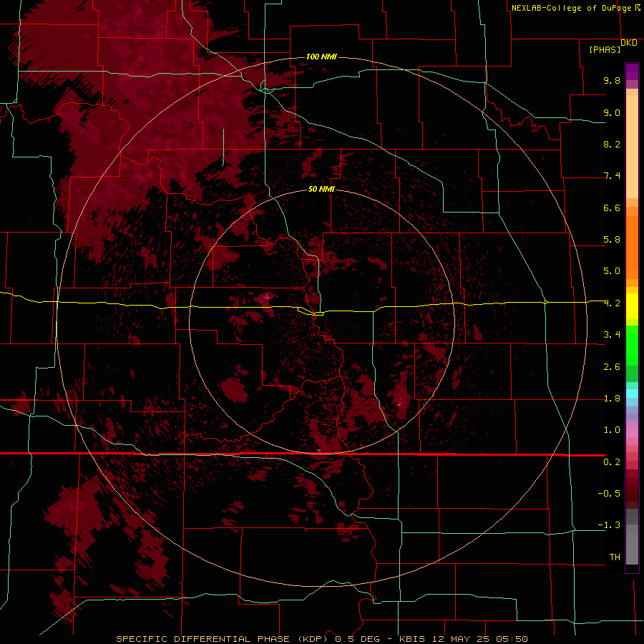Click the 9.0 scale label
Viewport: 644px width, 644px height.
pyautogui.click(x=612, y=112)
